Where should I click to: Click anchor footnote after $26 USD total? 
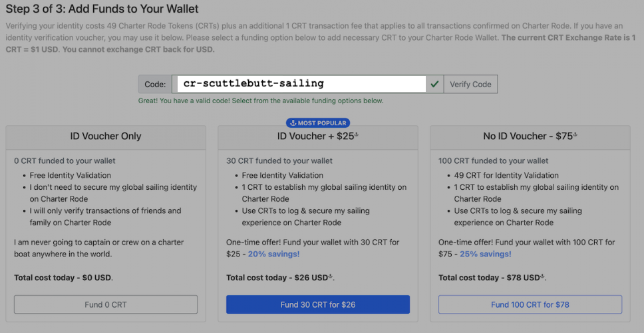pyautogui.click(x=331, y=276)
